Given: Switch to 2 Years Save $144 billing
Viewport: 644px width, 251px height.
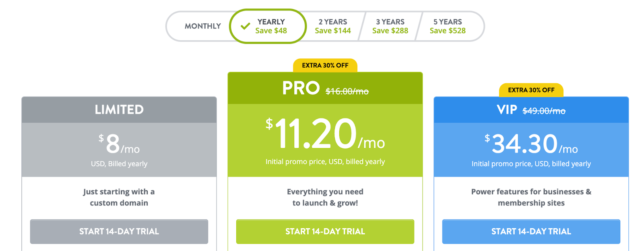Looking at the screenshot, I should tap(333, 26).
